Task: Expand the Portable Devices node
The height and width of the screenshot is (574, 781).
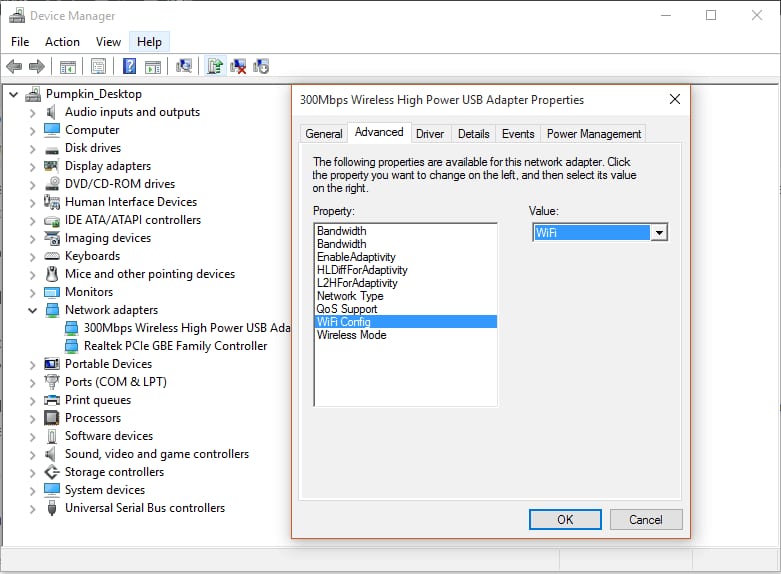Action: coord(33,364)
